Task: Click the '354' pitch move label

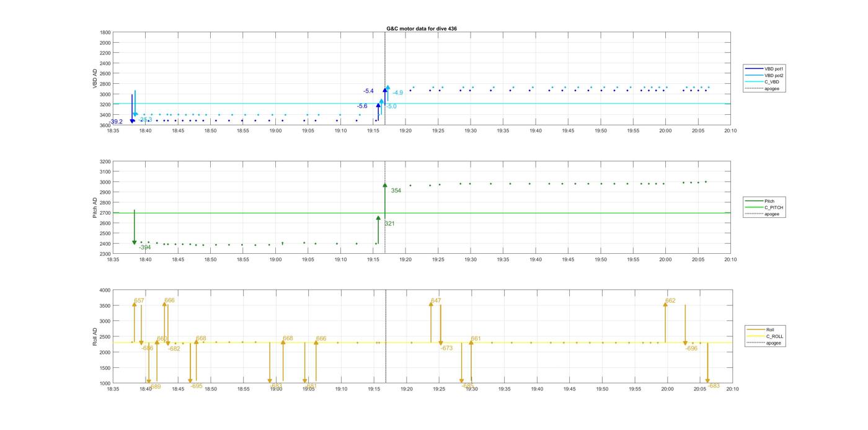Action: coord(396,190)
